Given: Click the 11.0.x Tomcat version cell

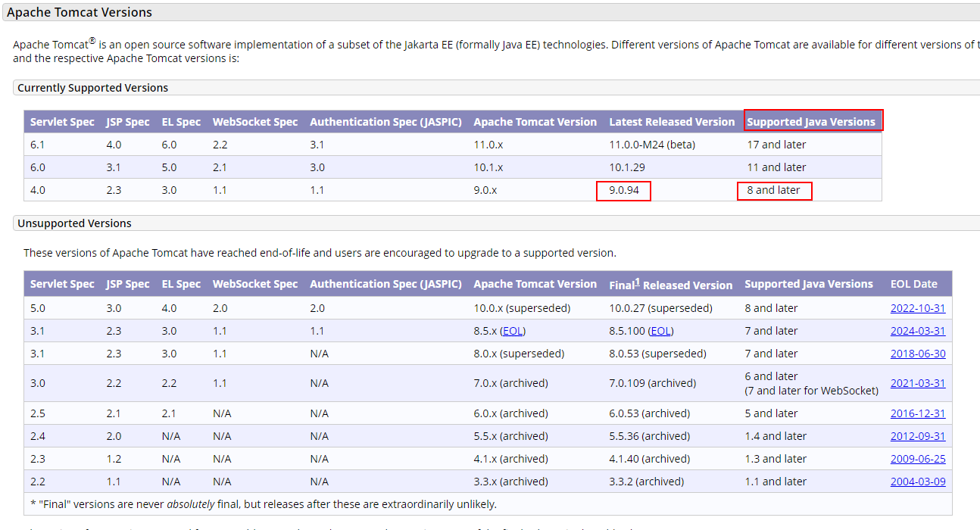Looking at the screenshot, I should (488, 145).
